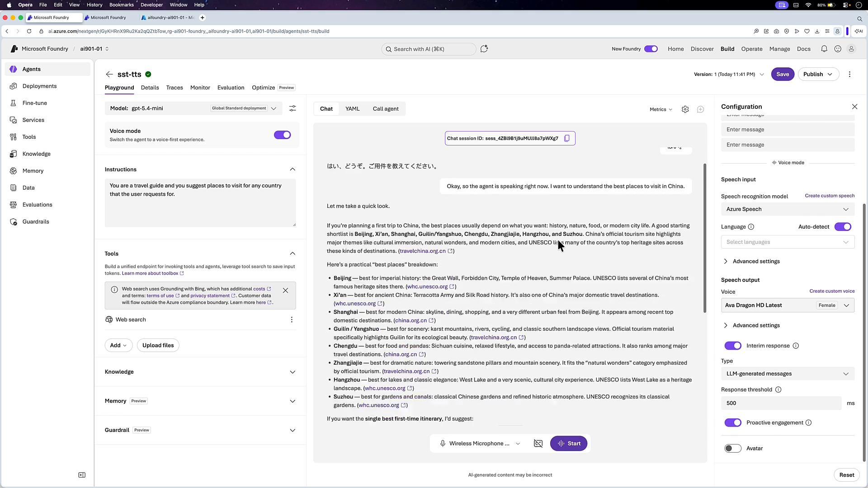
Task: Open the notifications bell
Action: (x=824, y=49)
